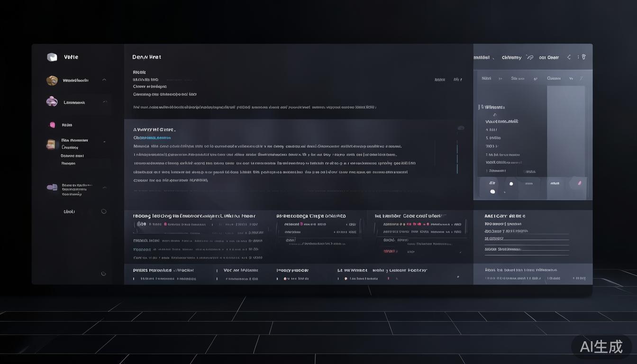Toggle the circle at the sidebar's fifth row
This screenshot has height=364, width=637.
(104, 211)
